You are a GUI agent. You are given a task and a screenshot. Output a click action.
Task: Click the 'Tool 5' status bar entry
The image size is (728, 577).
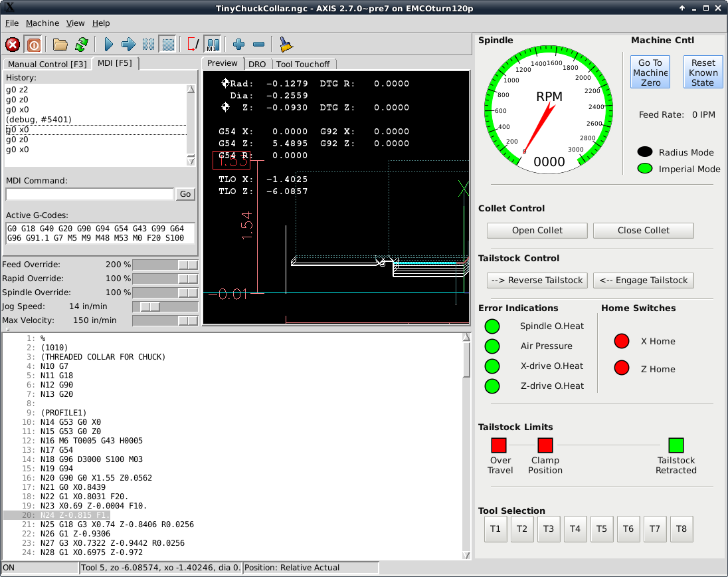[x=161, y=568]
